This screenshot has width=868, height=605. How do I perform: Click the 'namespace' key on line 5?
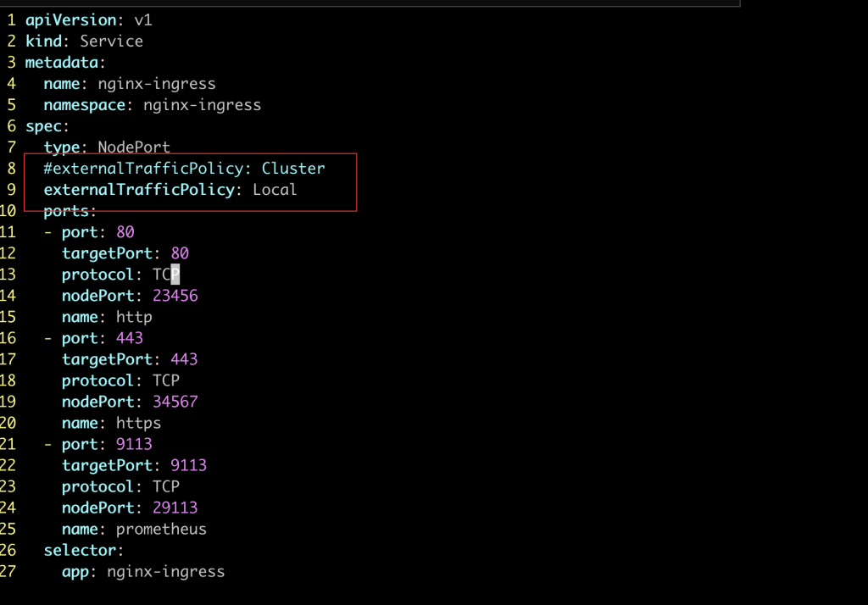click(85, 105)
